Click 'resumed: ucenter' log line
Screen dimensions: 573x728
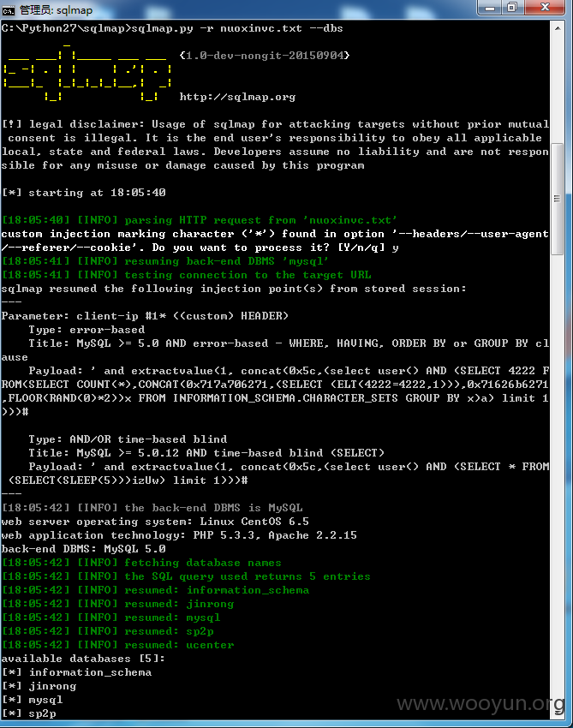click(x=118, y=645)
